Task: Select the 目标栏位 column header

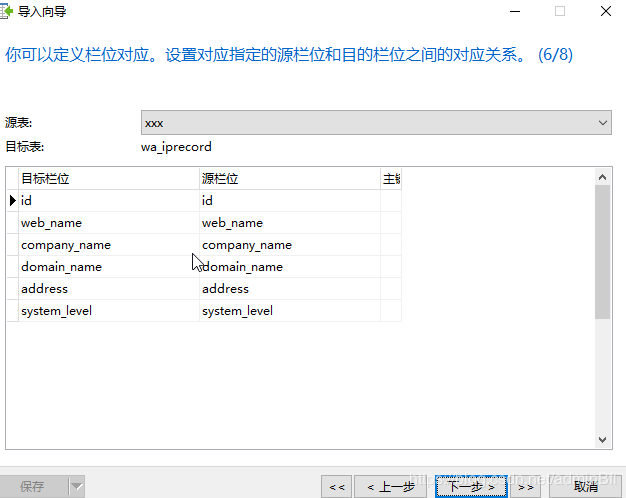Action: click(109, 179)
